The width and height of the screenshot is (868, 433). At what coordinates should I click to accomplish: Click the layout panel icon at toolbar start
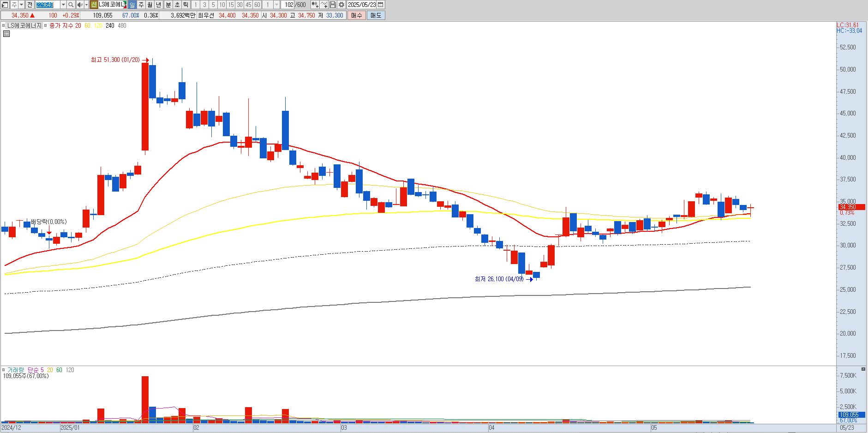pos(5,5)
